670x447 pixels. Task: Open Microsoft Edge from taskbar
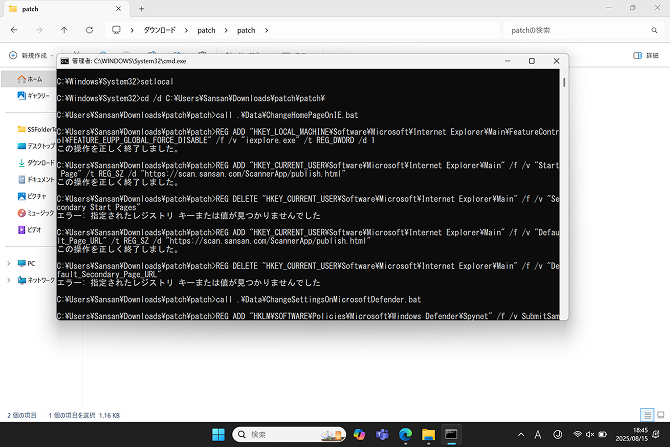coord(405,435)
